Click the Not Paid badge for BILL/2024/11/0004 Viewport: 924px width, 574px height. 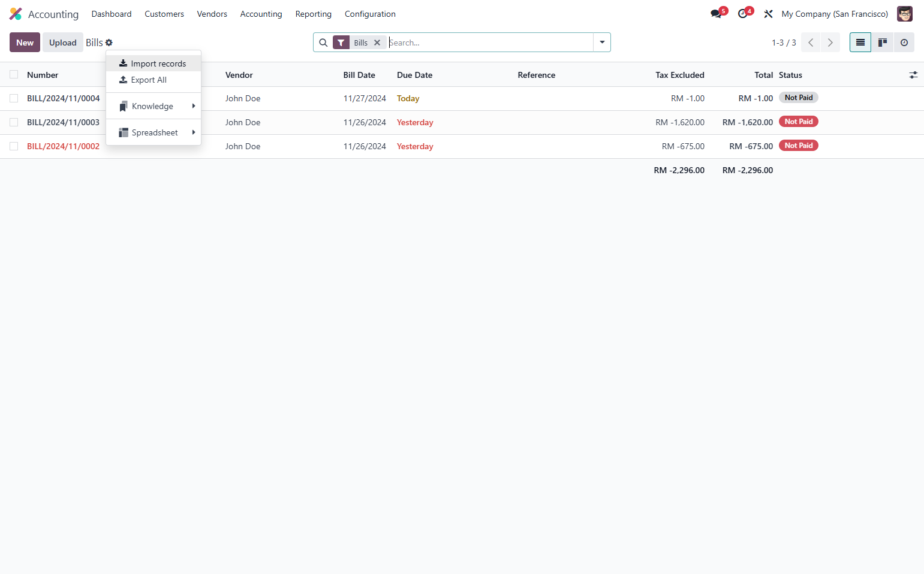click(x=799, y=98)
